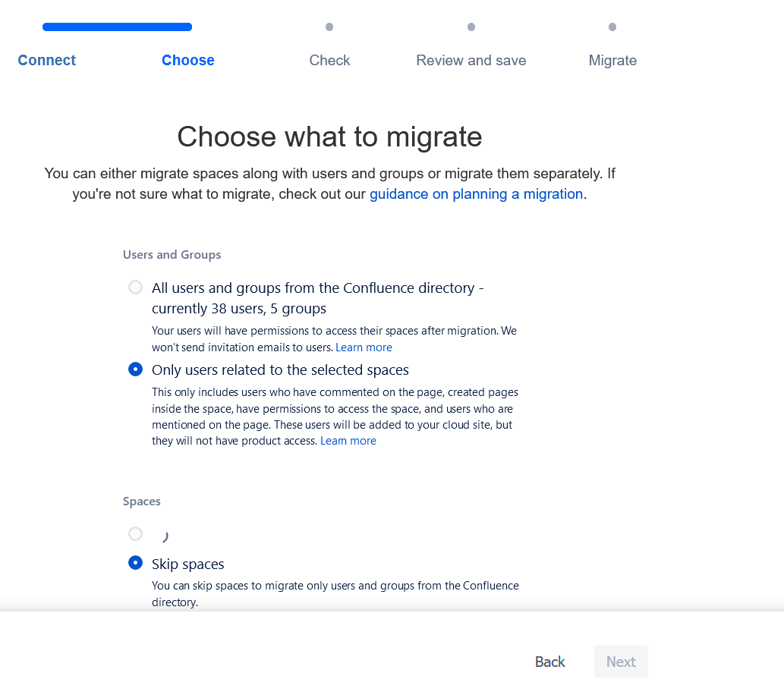Click the Check step progress dot
The image size is (784, 698).
pyautogui.click(x=329, y=27)
